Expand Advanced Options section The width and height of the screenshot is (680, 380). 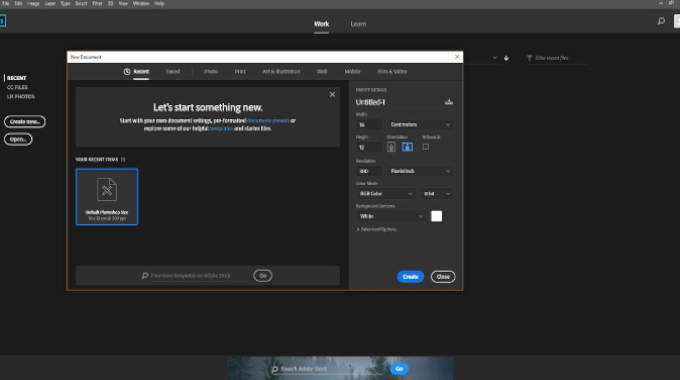coord(376,229)
